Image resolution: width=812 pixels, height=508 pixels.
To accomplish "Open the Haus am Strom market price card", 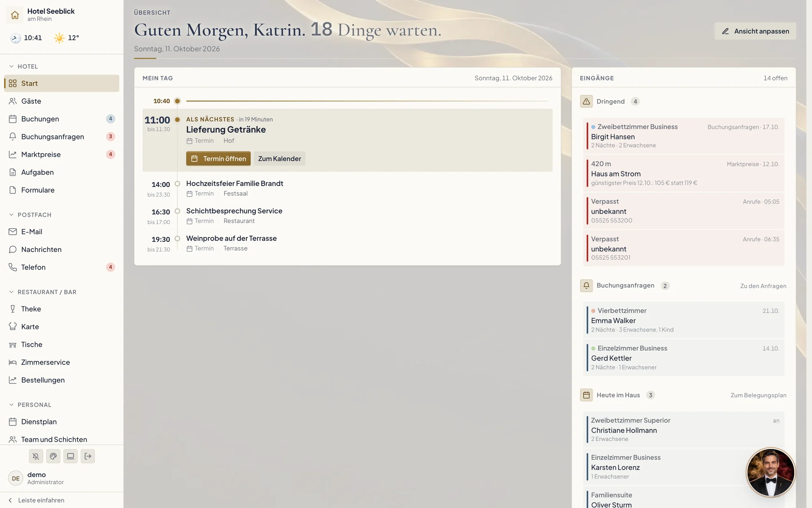I will pyautogui.click(x=684, y=173).
